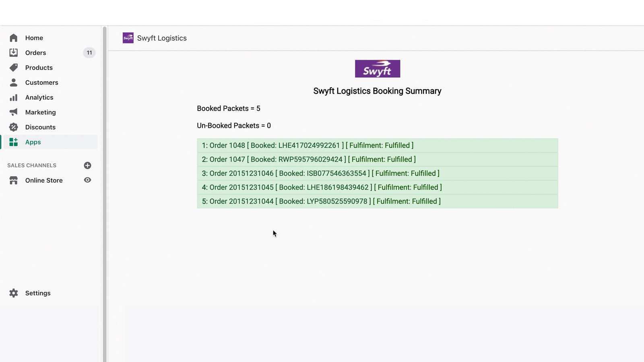Go to Customers section
Image resolution: width=644 pixels, height=362 pixels.
click(x=42, y=82)
